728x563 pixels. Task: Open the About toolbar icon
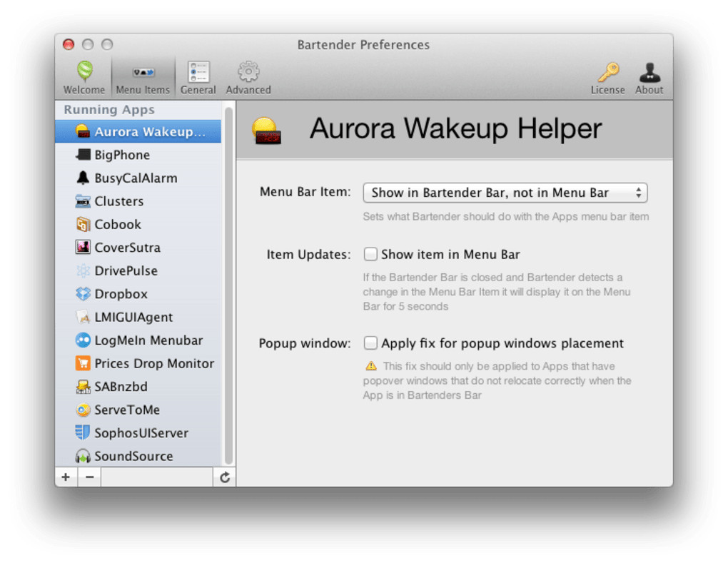coord(649,77)
